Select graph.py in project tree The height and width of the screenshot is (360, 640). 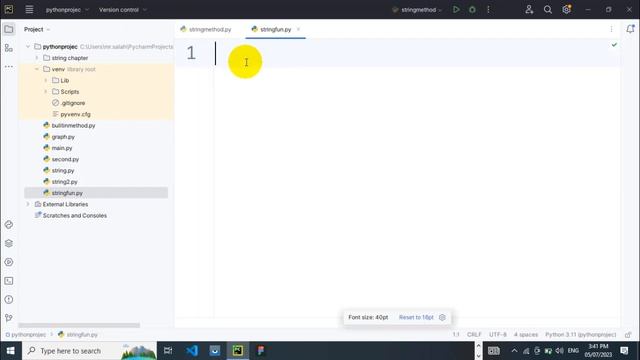[x=63, y=137]
